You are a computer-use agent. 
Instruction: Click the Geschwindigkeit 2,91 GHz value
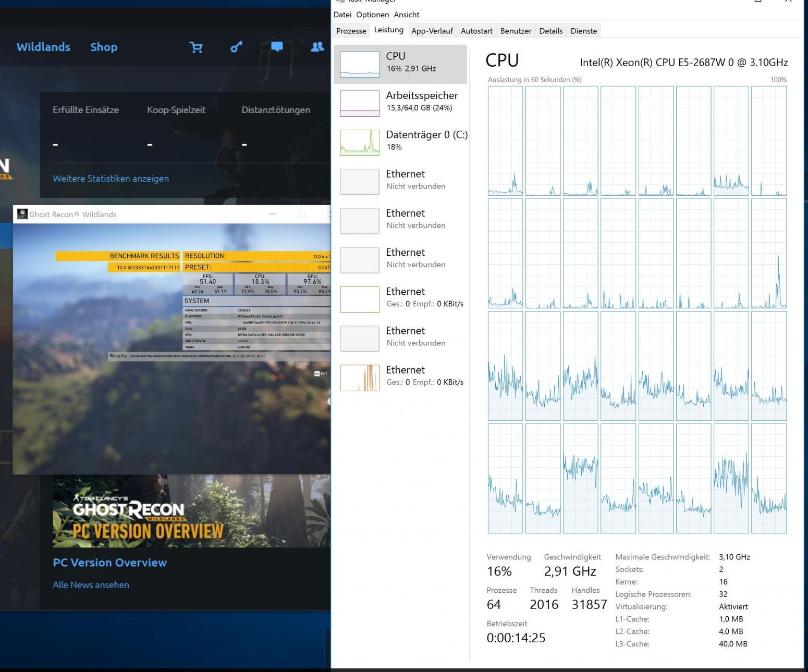[x=570, y=571]
